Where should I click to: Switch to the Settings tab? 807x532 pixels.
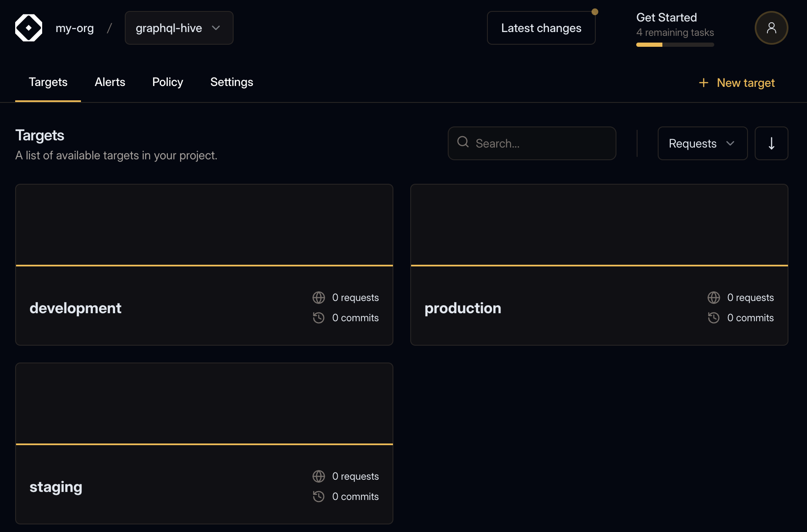click(x=231, y=82)
